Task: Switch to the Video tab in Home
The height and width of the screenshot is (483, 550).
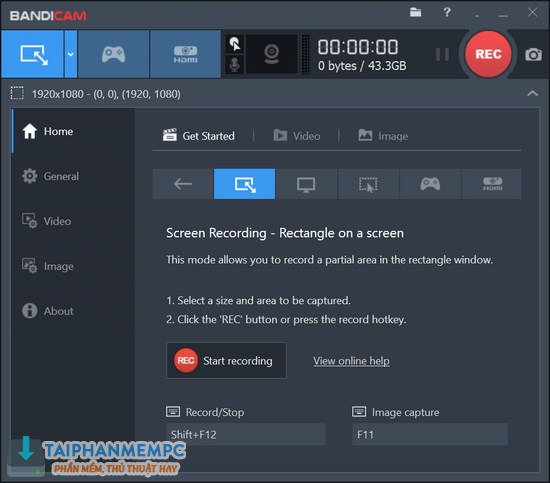Action: click(297, 135)
